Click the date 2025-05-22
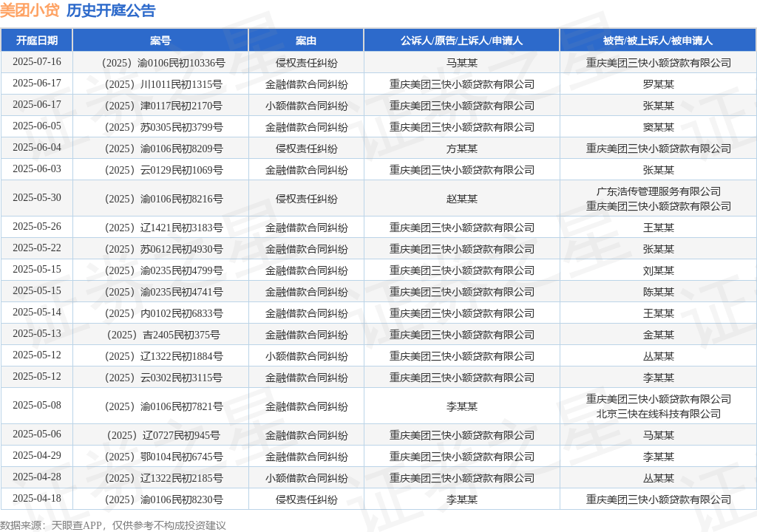The image size is (757, 532). click(37, 248)
